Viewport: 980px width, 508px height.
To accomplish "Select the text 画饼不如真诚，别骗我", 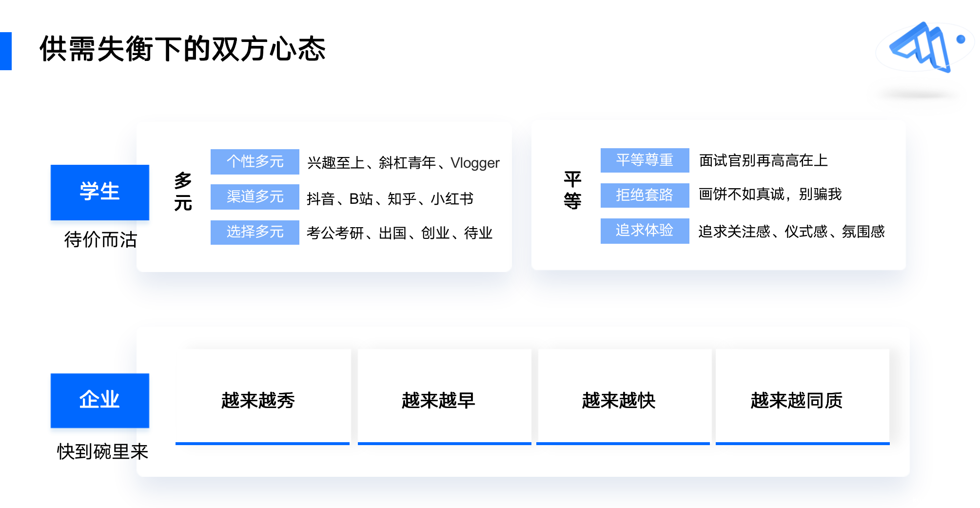I will click(770, 194).
